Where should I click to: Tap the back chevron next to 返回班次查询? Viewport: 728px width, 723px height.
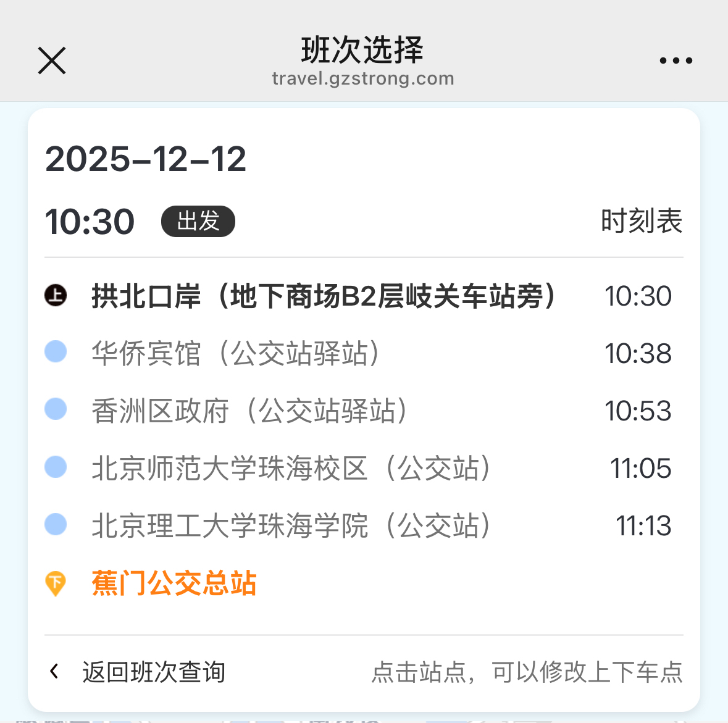pos(54,671)
